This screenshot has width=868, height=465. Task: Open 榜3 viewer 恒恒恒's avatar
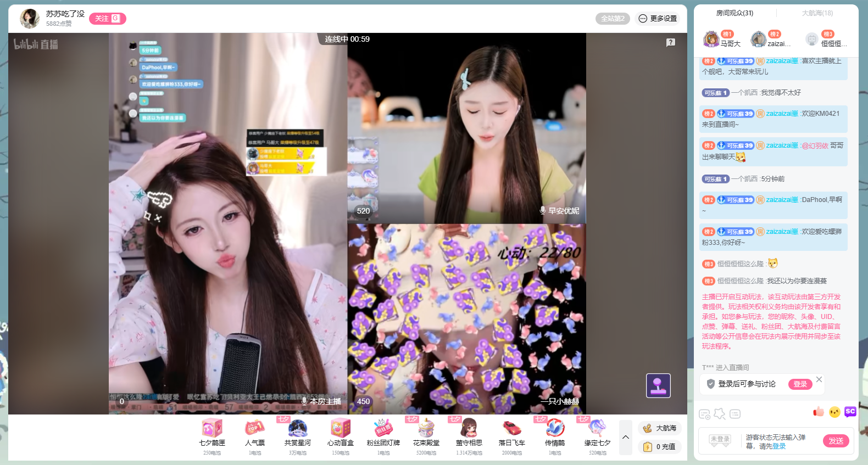click(x=812, y=40)
